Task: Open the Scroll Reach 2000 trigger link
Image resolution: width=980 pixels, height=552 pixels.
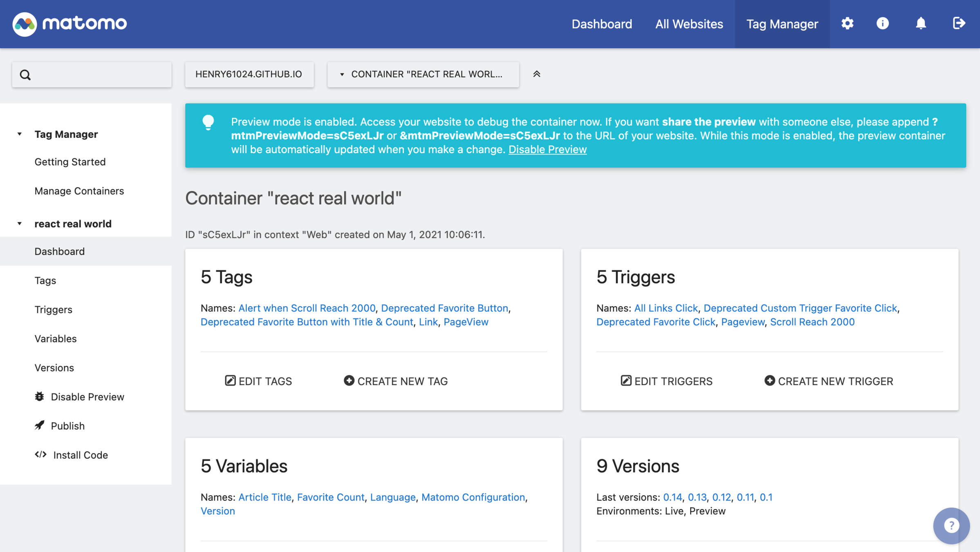Action: [x=812, y=322]
